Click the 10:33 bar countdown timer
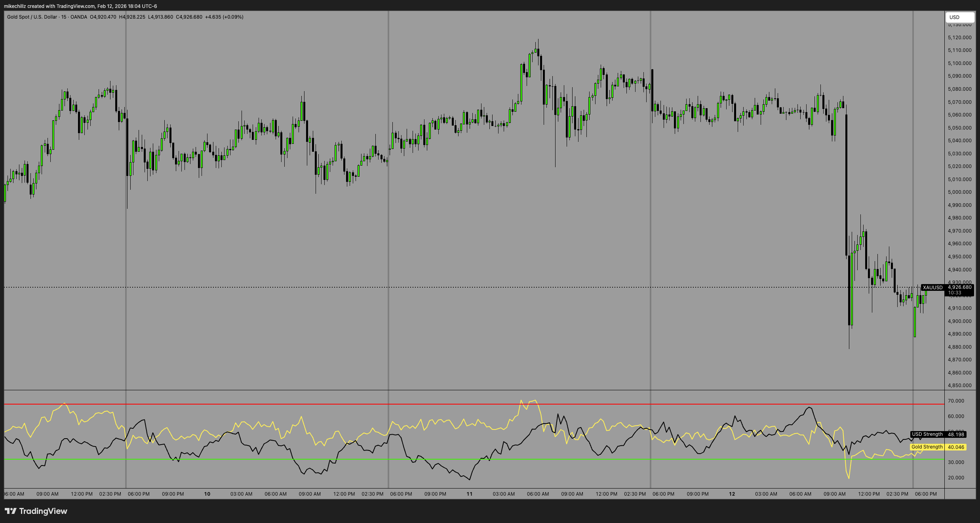This screenshot has height=523, width=980. 955,293
